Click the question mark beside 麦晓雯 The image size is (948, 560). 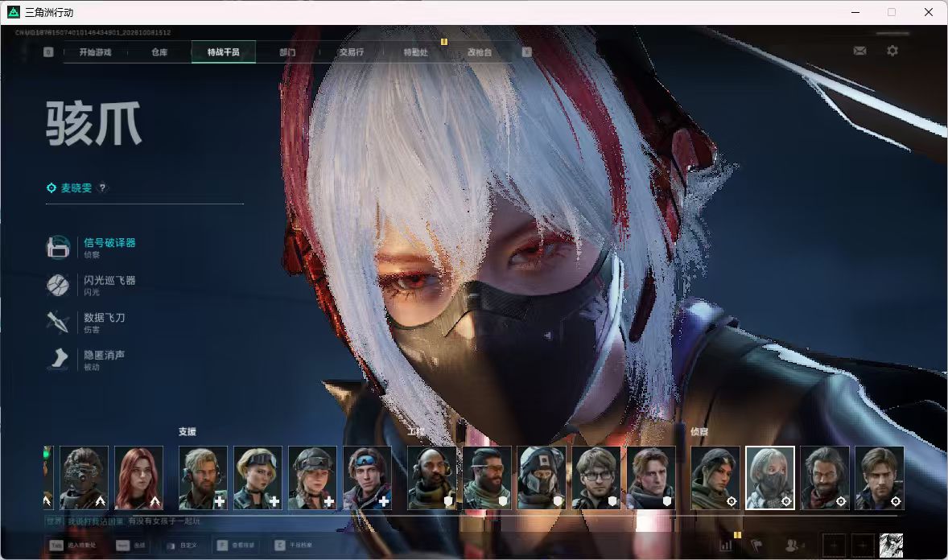point(102,187)
